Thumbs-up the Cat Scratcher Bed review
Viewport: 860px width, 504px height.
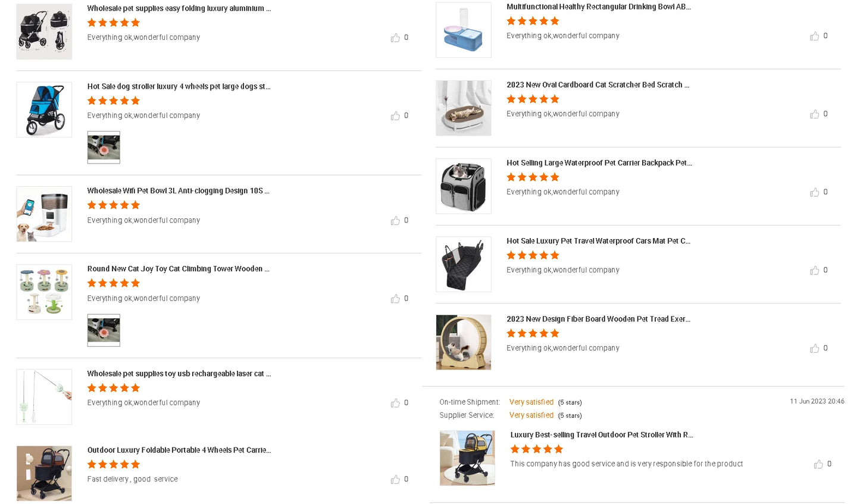814,114
